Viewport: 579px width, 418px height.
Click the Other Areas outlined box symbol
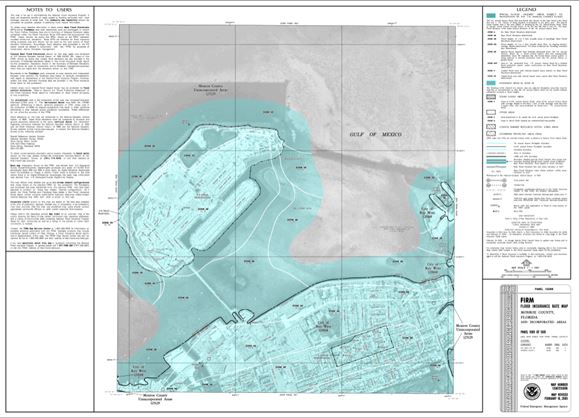pyautogui.click(x=491, y=112)
